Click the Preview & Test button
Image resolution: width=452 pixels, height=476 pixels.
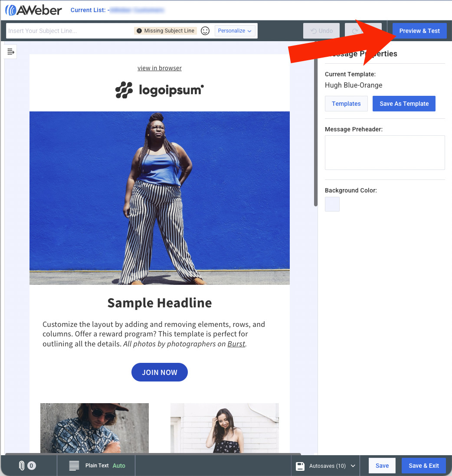coord(419,30)
